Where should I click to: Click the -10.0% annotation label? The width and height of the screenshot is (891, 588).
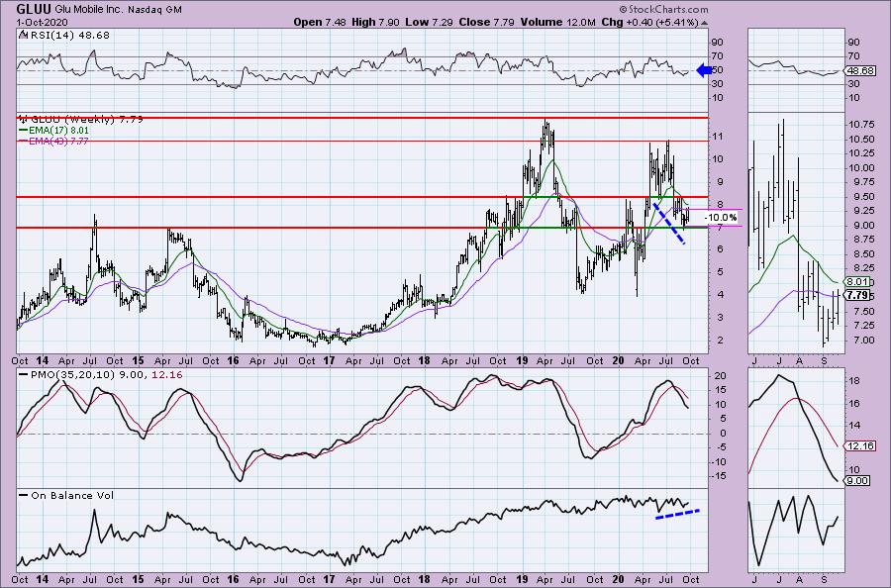point(721,217)
